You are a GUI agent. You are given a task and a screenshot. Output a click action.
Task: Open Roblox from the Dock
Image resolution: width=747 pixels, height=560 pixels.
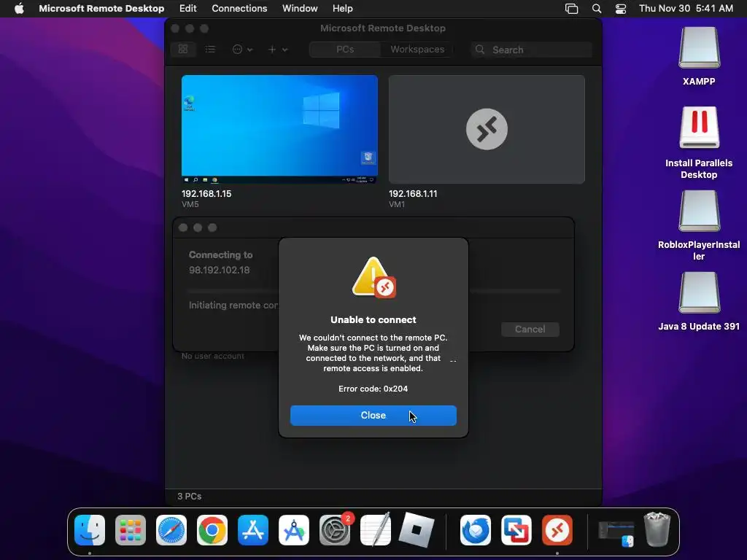[417, 530]
